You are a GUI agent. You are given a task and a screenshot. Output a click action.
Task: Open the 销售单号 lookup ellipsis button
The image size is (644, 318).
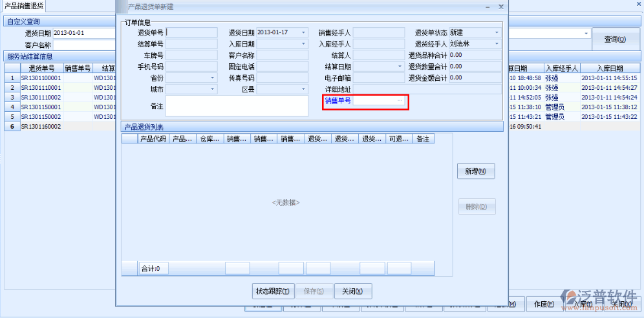click(400, 101)
